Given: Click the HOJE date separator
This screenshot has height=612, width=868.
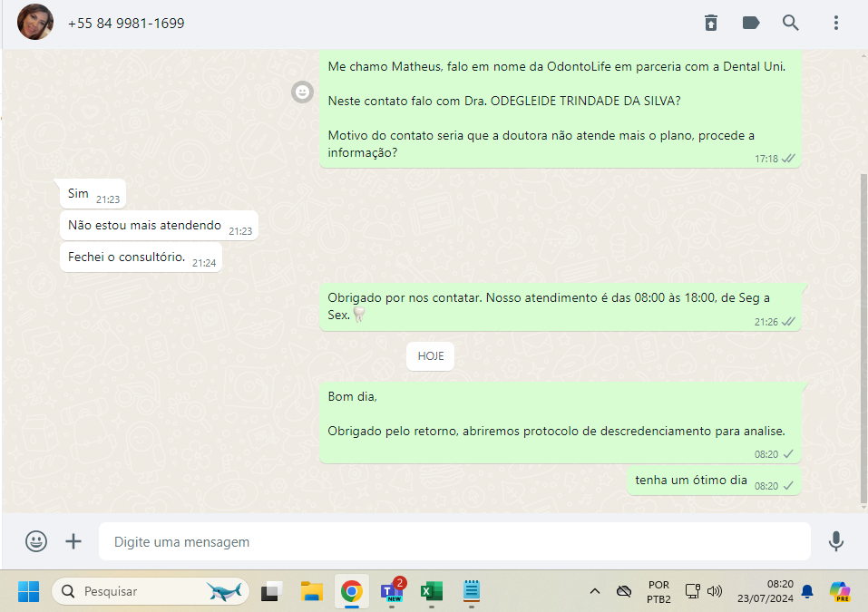Looking at the screenshot, I should [430, 356].
